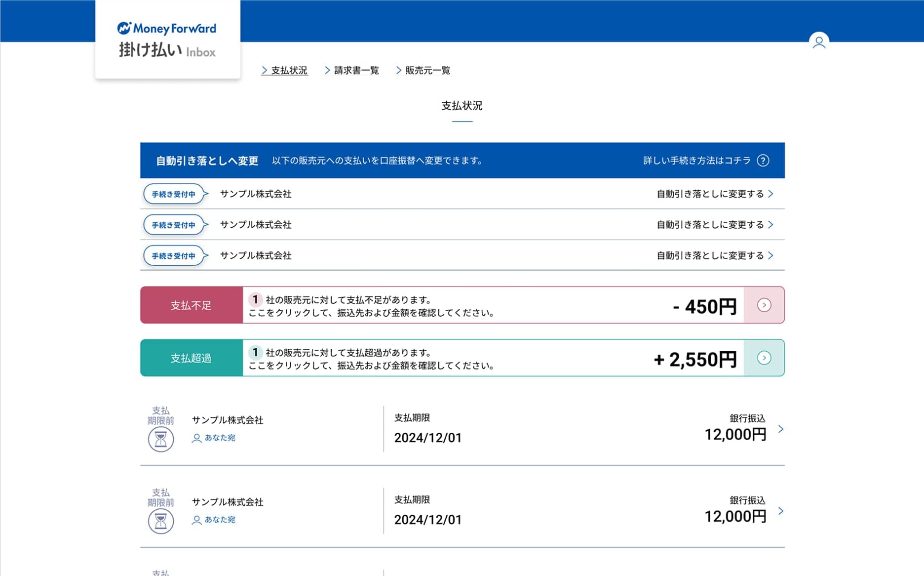Click the hourglass icon of second payment row
The width and height of the screenshot is (924, 576).
coord(161,521)
